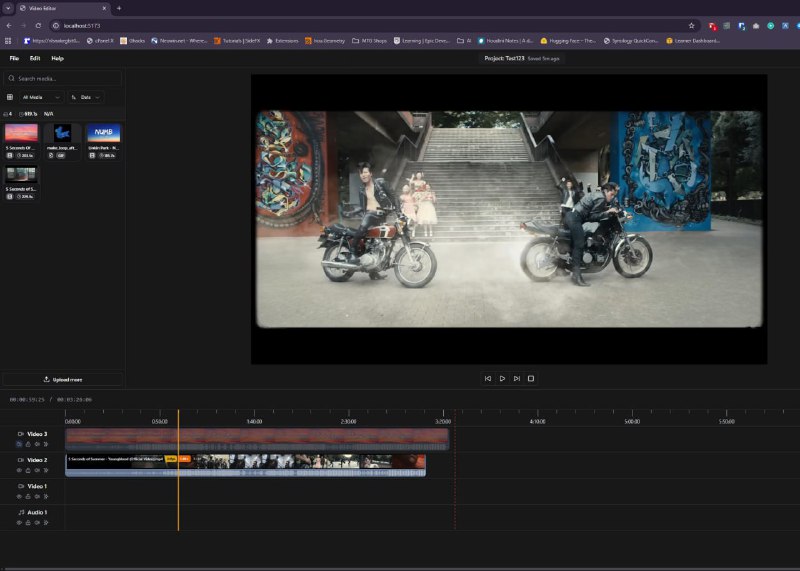The height and width of the screenshot is (571, 800).
Task: Expand the Date sort dropdown
Action: (x=87, y=97)
